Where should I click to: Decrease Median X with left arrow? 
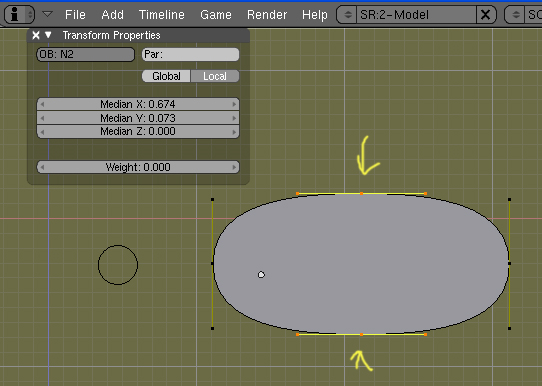click(42, 104)
